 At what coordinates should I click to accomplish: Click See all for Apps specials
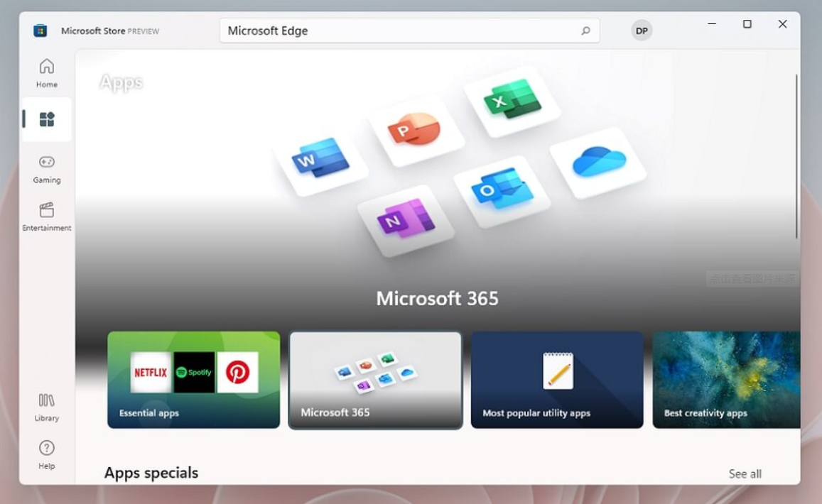pos(745,473)
